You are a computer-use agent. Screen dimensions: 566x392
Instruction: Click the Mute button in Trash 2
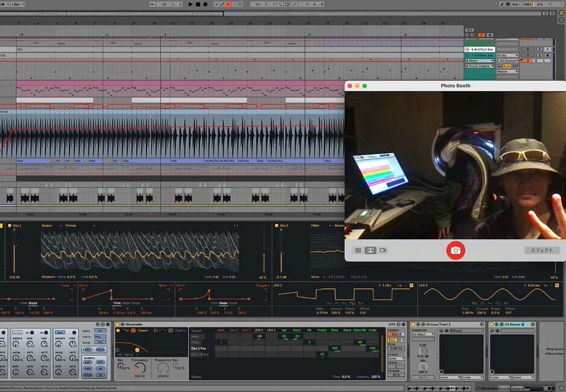coord(423,377)
